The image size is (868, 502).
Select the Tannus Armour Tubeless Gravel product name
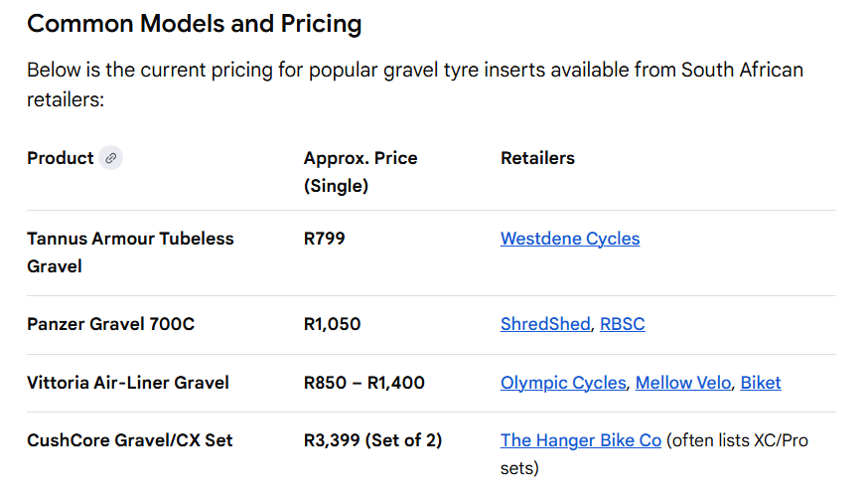point(130,252)
